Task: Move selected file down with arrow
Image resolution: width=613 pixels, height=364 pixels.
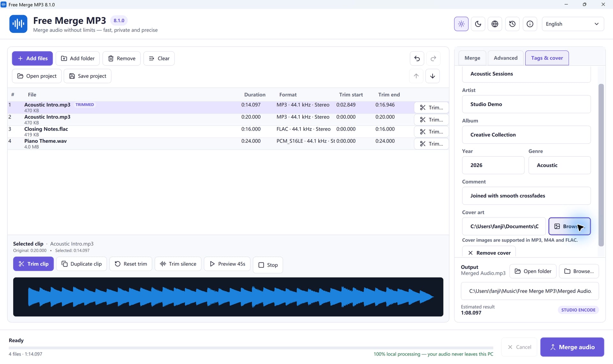Action: click(433, 76)
